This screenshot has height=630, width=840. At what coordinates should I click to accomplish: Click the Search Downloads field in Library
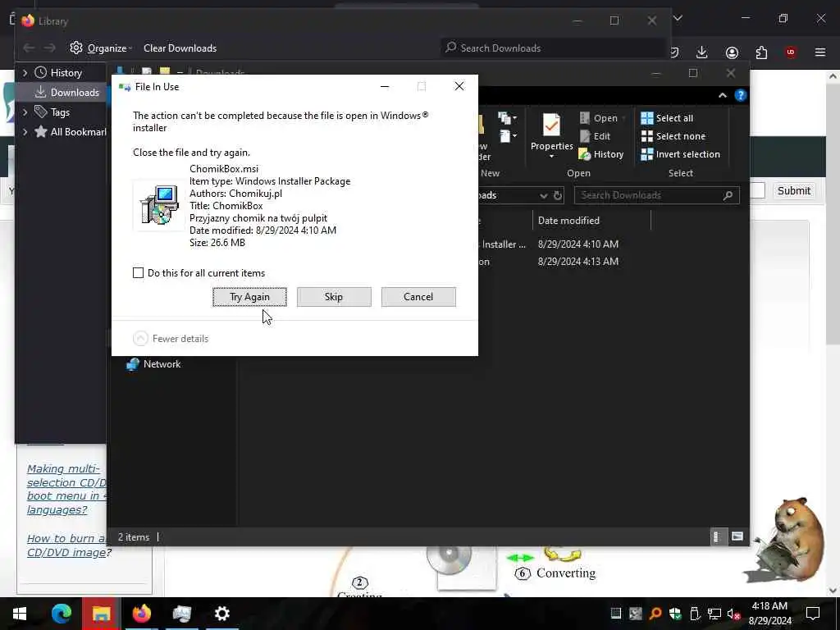(x=555, y=48)
